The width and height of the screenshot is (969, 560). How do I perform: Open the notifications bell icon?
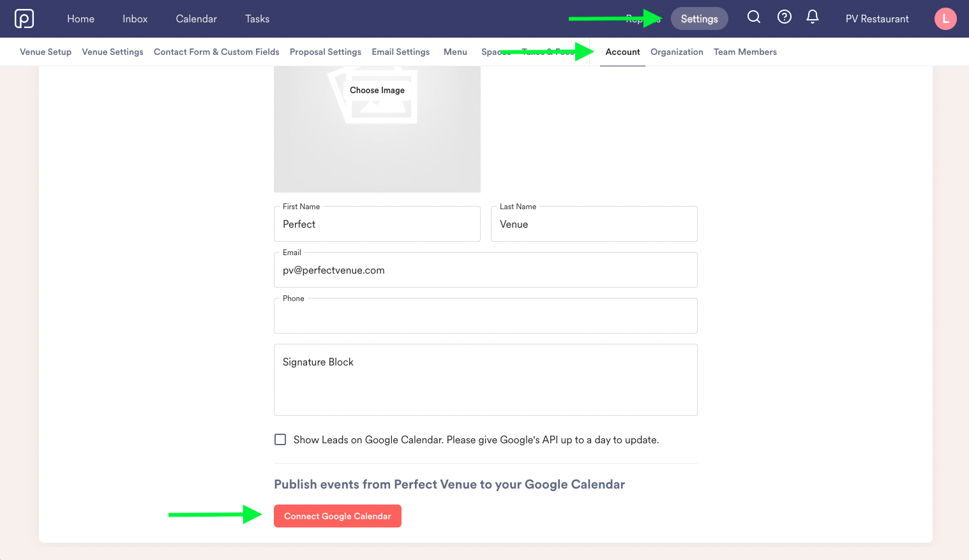813,18
